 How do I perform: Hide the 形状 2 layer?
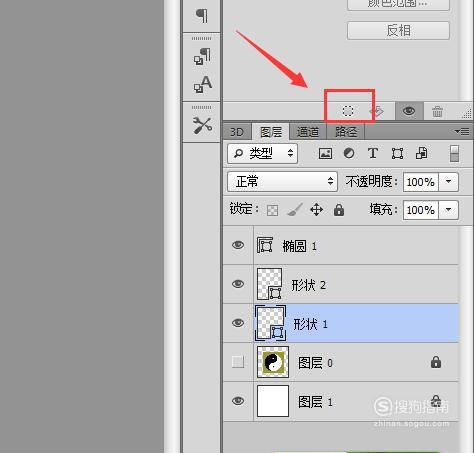point(238,284)
